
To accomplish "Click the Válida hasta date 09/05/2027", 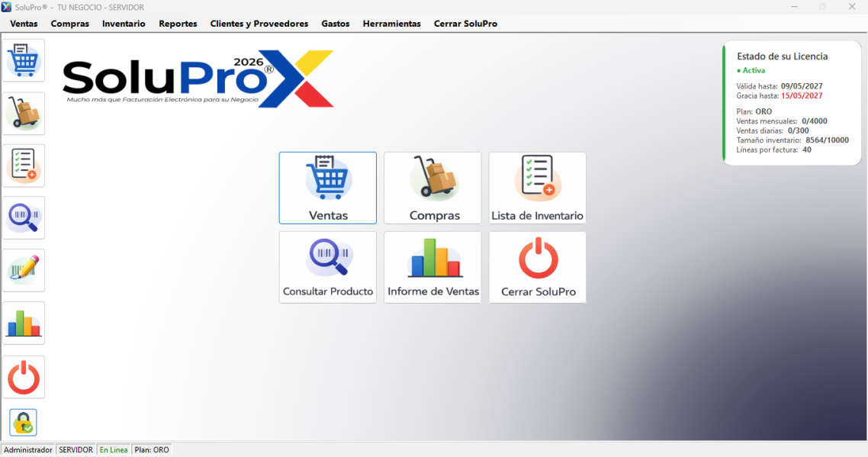I will pyautogui.click(x=802, y=86).
